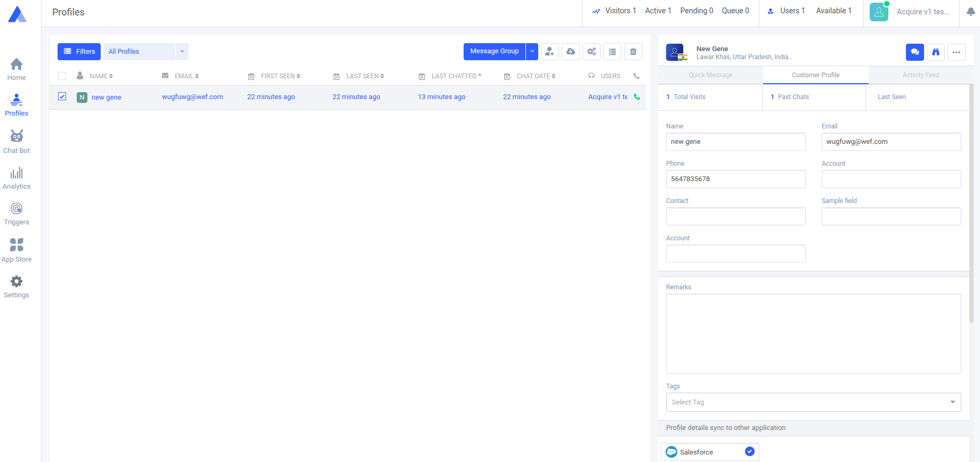The image size is (980, 462).
Task: Toggle the Salesforce sync checkmark
Action: point(749,452)
